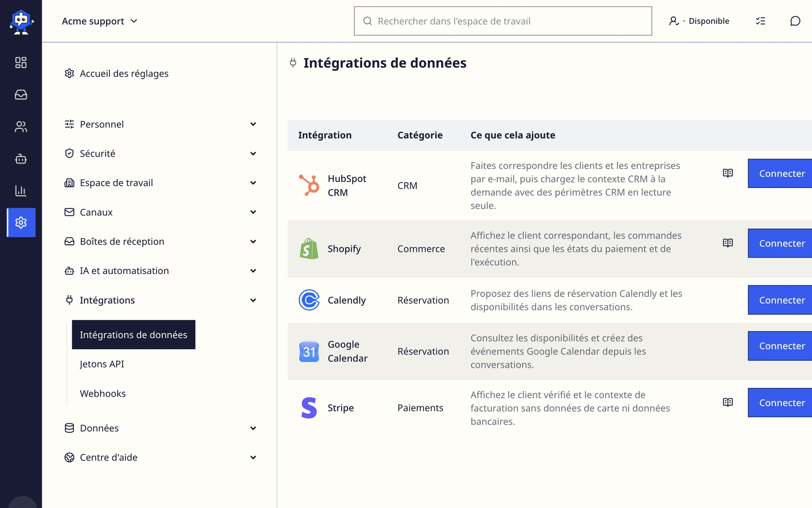
Task: Expand the Personnel settings section
Action: coord(160,124)
